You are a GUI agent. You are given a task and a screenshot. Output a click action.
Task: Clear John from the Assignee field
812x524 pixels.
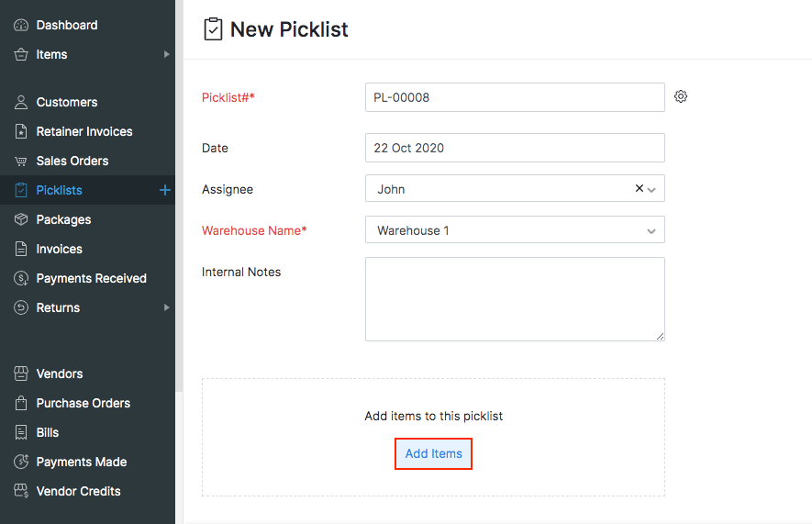640,188
